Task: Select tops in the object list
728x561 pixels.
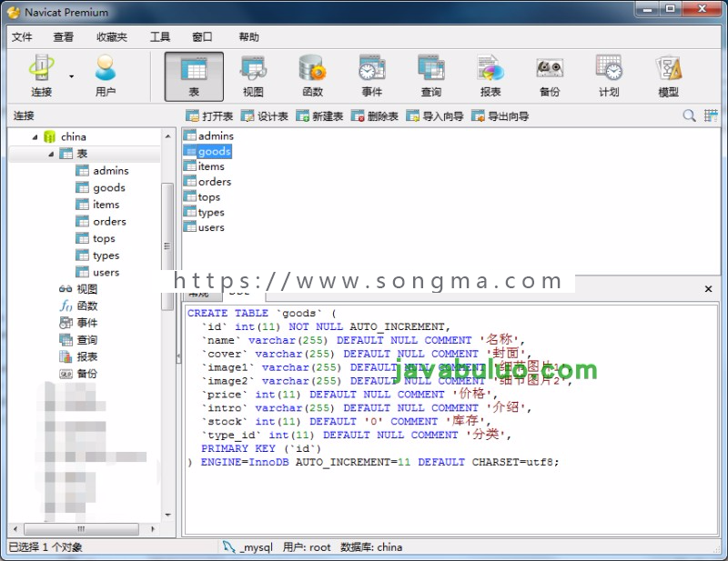Action: click(x=202, y=197)
